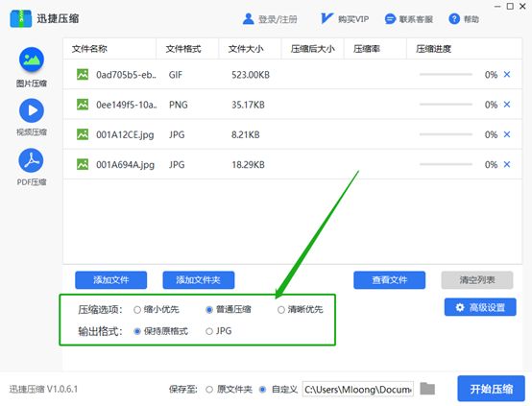
Task: Click the GIF format cell
Action: click(176, 75)
